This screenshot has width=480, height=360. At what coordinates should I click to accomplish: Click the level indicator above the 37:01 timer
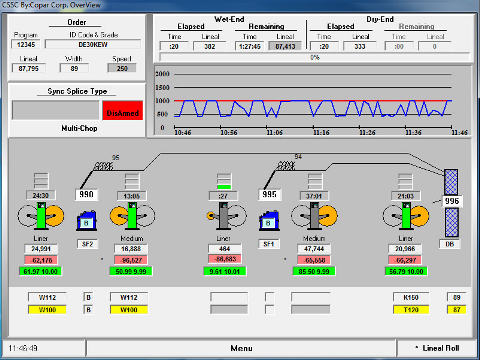coord(315,181)
